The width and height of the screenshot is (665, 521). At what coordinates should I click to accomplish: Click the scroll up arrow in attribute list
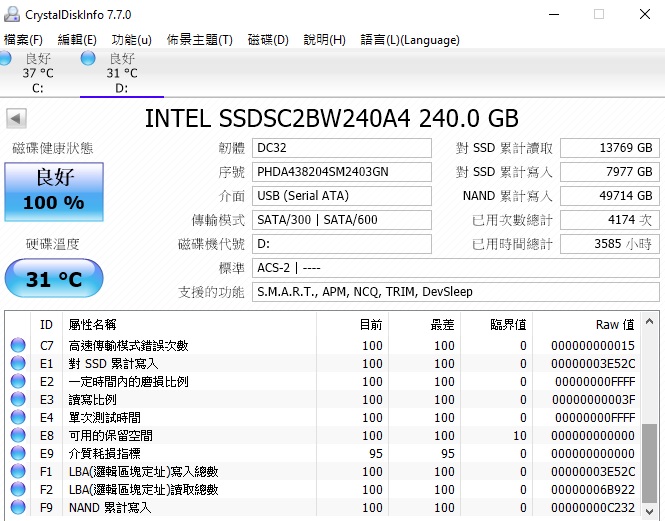649,322
